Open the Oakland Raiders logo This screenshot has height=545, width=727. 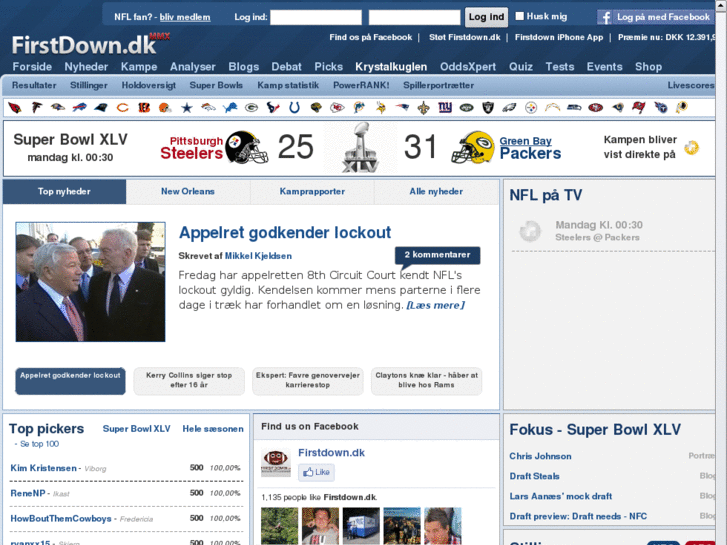(x=488, y=108)
